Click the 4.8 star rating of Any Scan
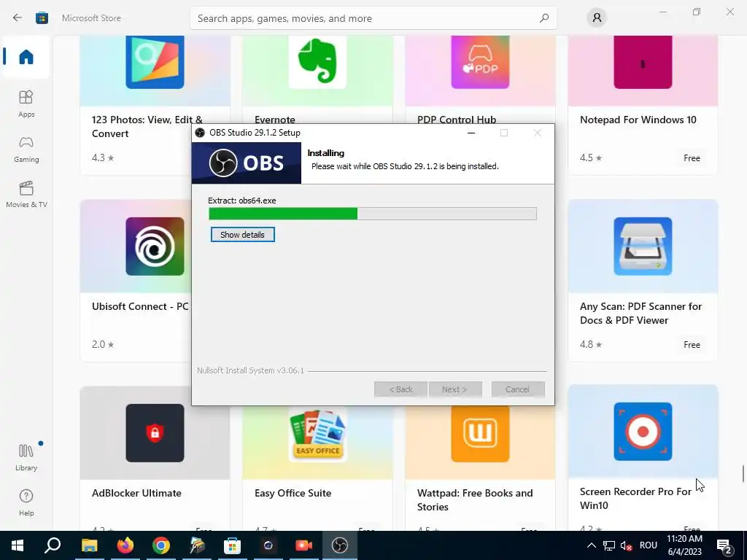This screenshot has height=560, width=747. (x=591, y=344)
